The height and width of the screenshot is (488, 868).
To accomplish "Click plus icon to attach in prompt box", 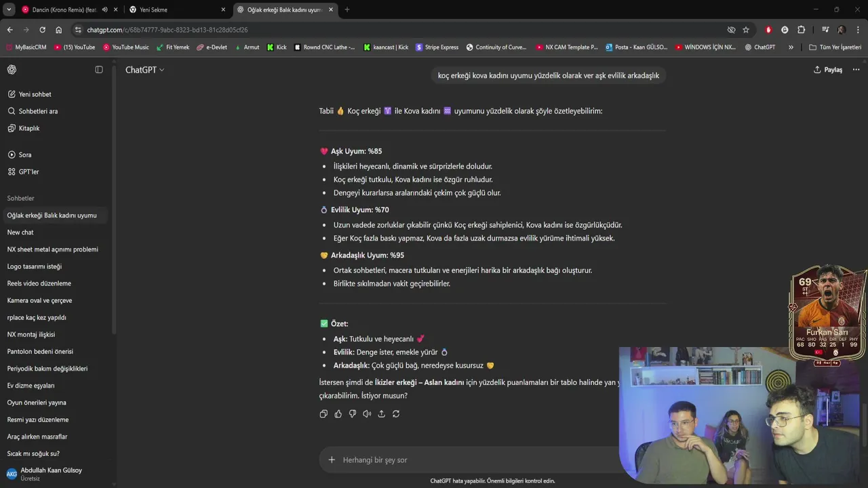I will tap(332, 460).
